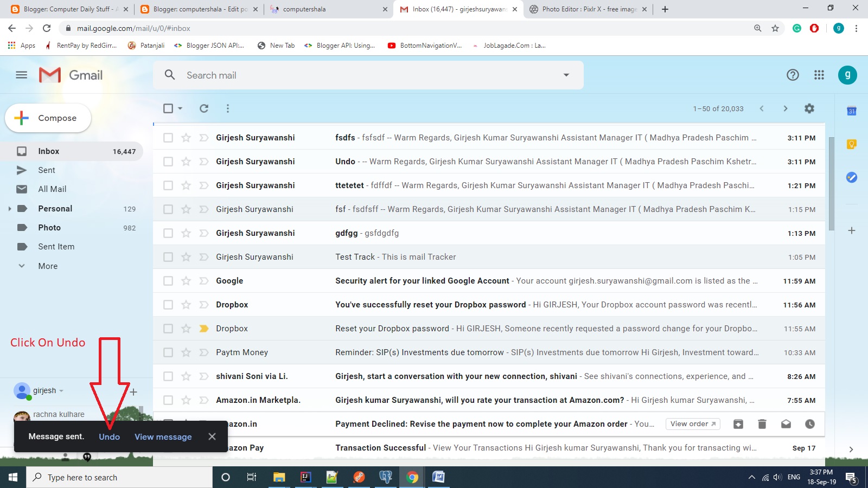Open the Google account avatar in Gmail
Viewport: 868px width, 488px height.
[x=847, y=75]
